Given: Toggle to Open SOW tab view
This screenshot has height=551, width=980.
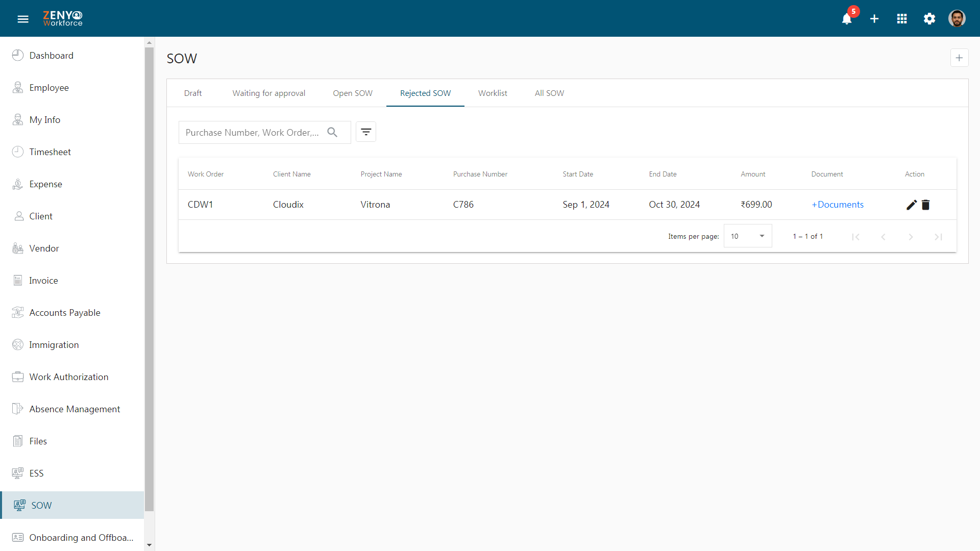Looking at the screenshot, I should (x=353, y=93).
